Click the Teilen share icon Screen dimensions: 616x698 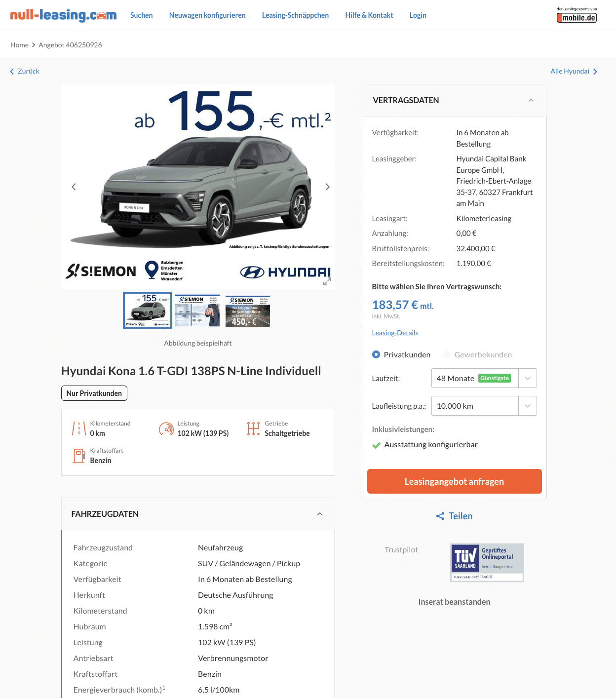[440, 516]
